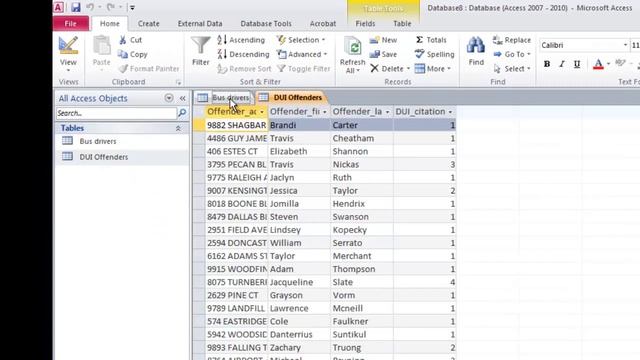The width and height of the screenshot is (640, 360).
Task: Open the Paste options dropdown arrow
Action: click(x=101, y=70)
